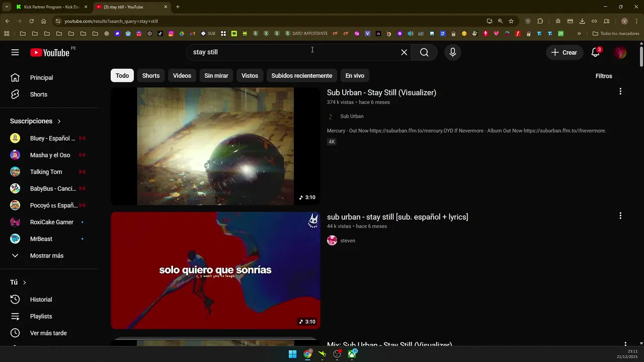Select the En vivo filter chip
The height and width of the screenshot is (362, 644).
click(x=355, y=76)
